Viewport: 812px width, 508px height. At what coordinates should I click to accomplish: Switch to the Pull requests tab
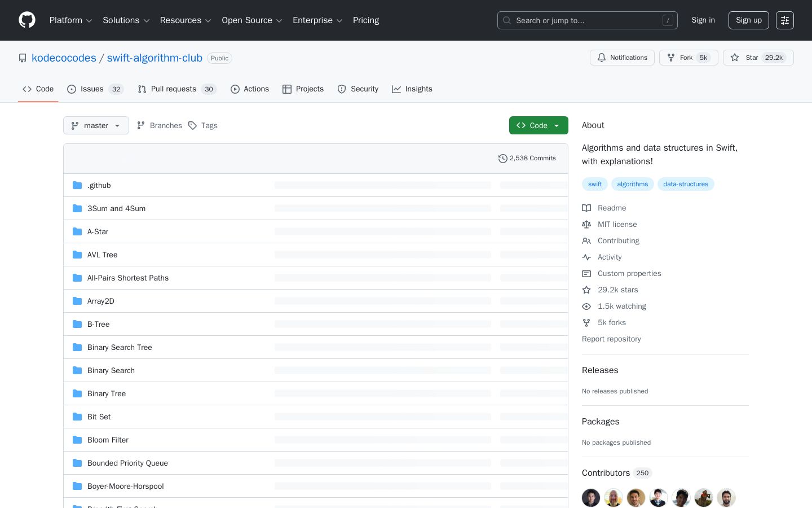pos(177,89)
